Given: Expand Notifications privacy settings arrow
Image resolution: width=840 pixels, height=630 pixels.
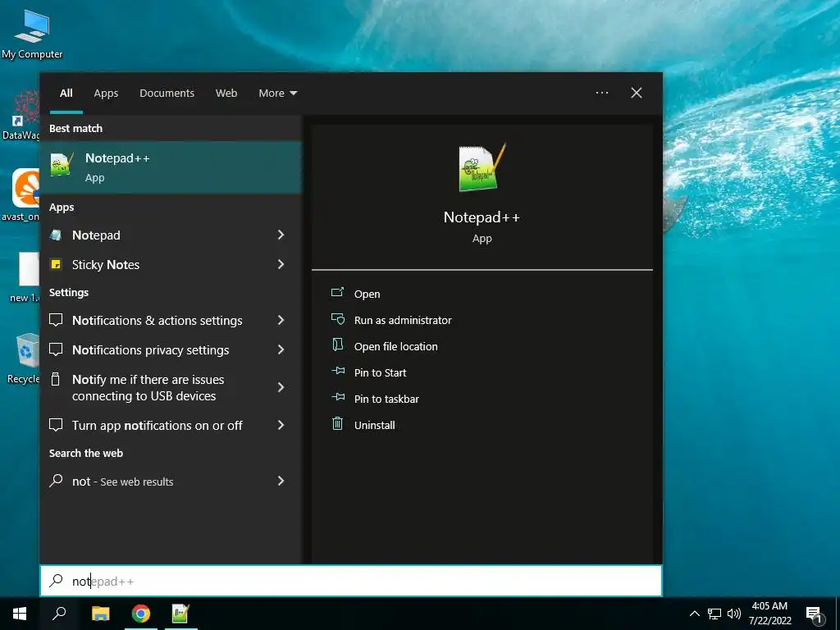Looking at the screenshot, I should coord(281,349).
